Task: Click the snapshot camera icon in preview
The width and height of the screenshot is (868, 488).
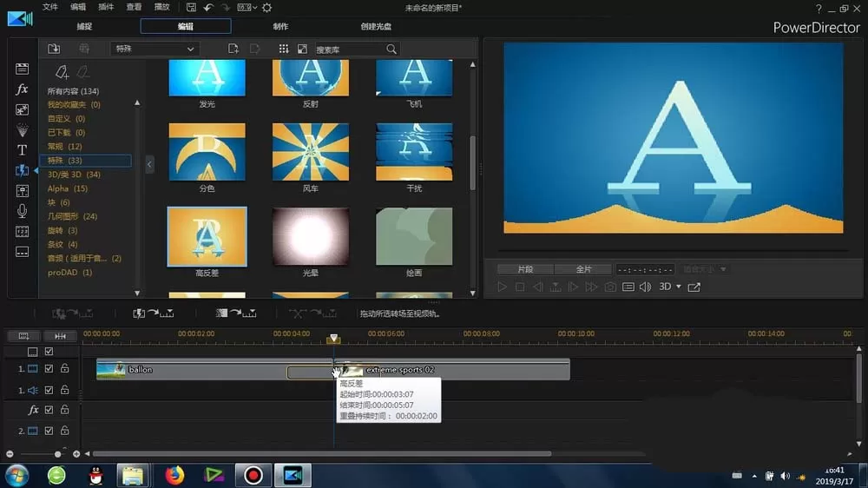Action: 610,287
